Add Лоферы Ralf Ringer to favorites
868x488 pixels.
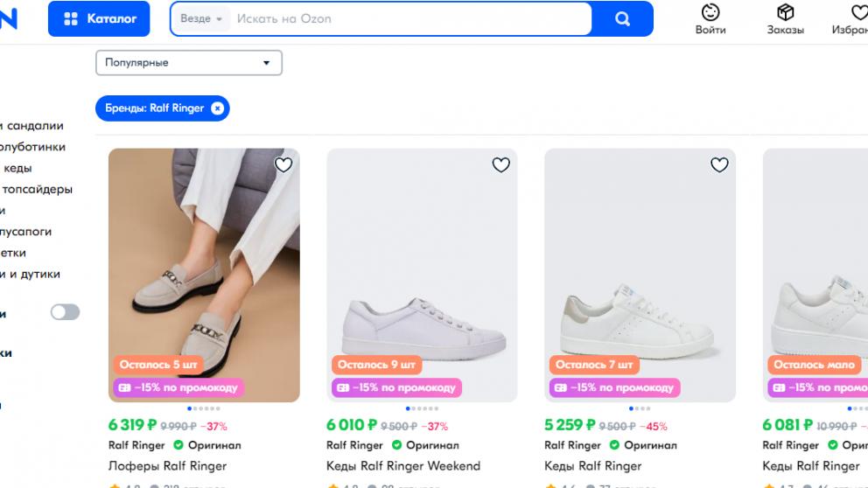283,164
